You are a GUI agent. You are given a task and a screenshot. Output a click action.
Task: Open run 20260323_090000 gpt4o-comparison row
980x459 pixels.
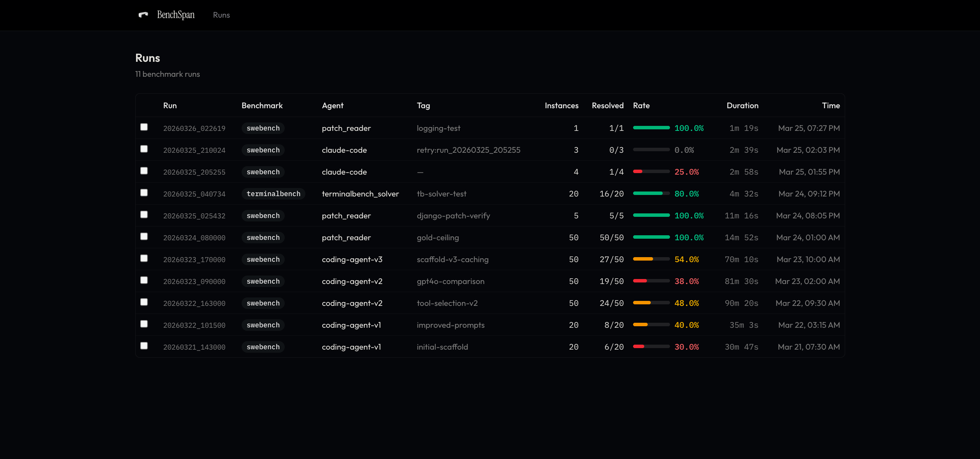(194, 282)
